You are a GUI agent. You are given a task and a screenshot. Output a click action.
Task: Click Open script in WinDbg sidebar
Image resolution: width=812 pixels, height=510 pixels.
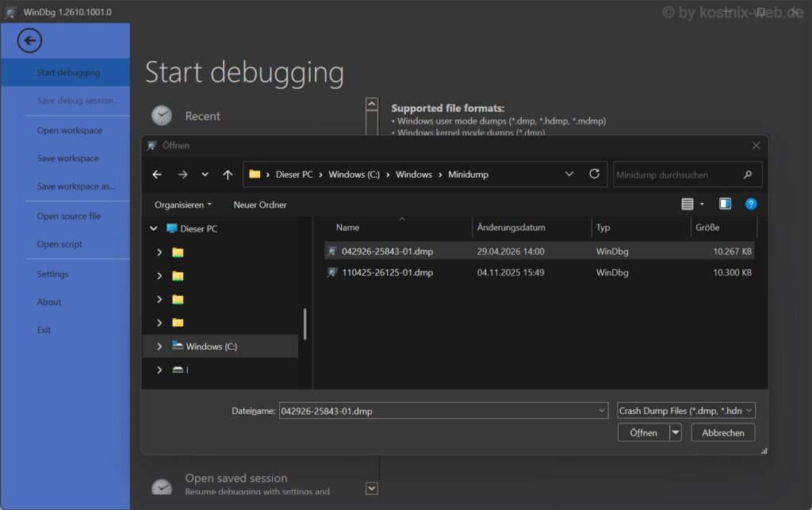coord(59,244)
